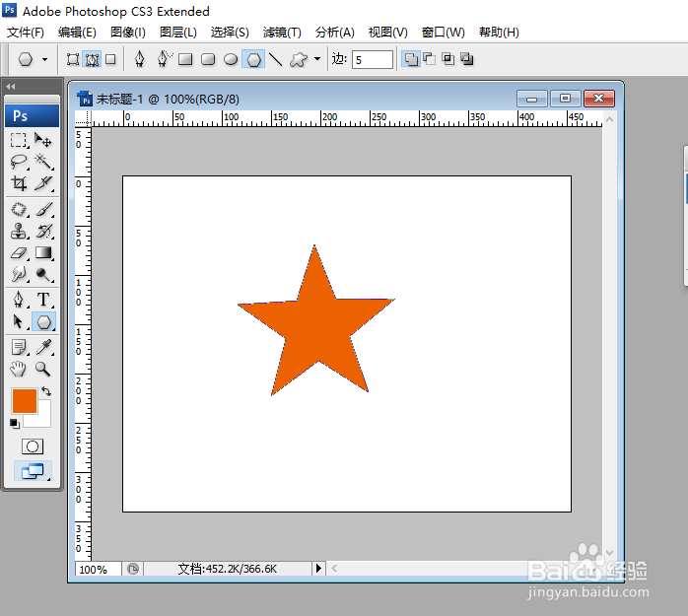Select the Crop tool
Viewport: 688px width, 616px height.
[19, 183]
